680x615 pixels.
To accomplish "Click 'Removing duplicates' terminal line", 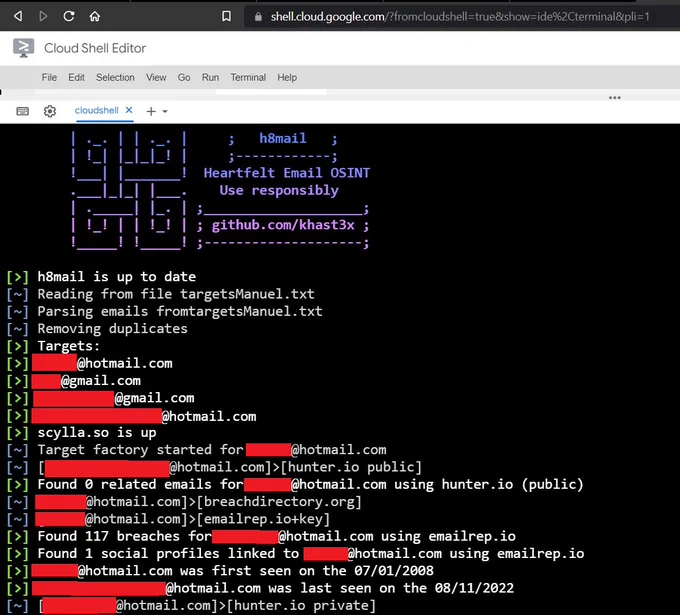I will tap(112, 329).
